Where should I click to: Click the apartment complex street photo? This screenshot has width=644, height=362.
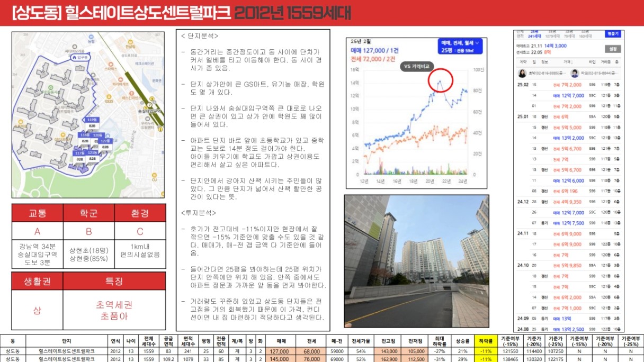(416, 261)
